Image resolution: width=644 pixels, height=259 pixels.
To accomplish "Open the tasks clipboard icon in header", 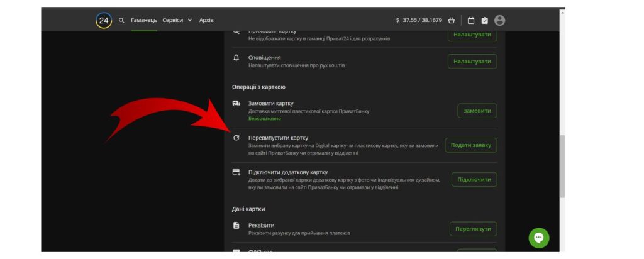I will [x=485, y=20].
